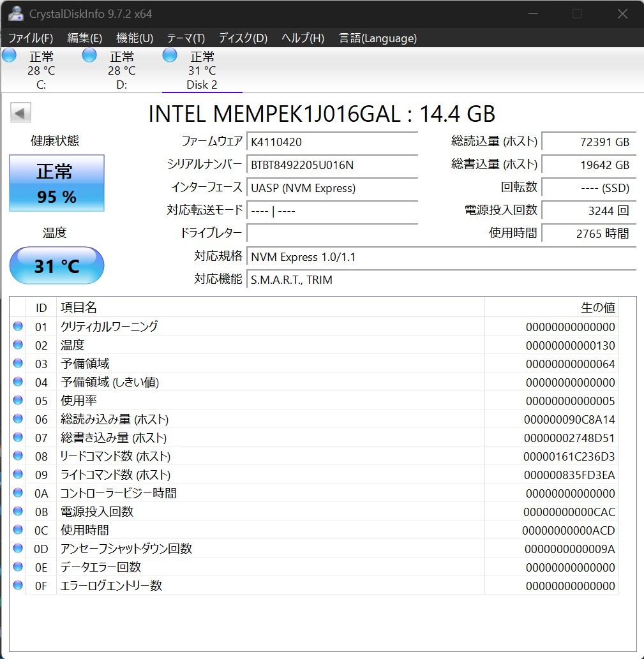This screenshot has width=644, height=659.
Task: Select the D: drive status orb
Action: [89, 56]
